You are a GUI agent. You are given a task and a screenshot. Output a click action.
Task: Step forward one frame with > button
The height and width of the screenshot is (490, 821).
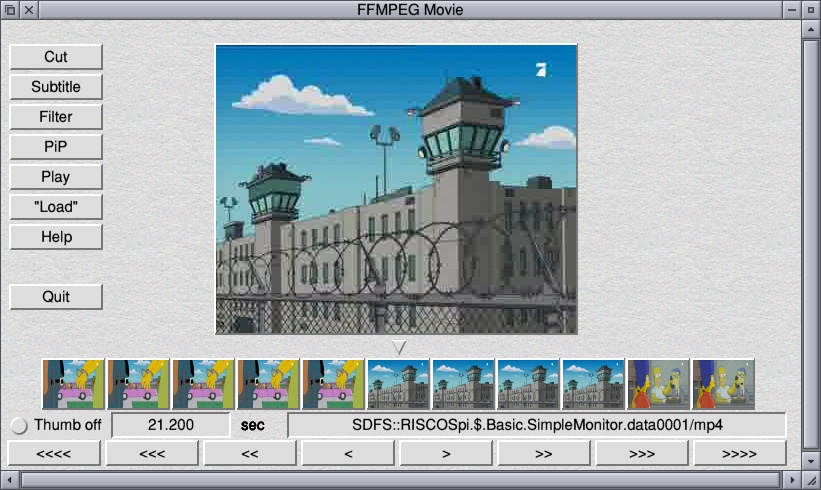coord(445,453)
